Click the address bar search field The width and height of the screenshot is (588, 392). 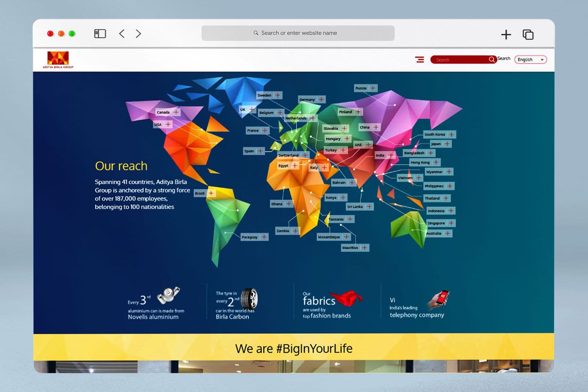coord(298,33)
